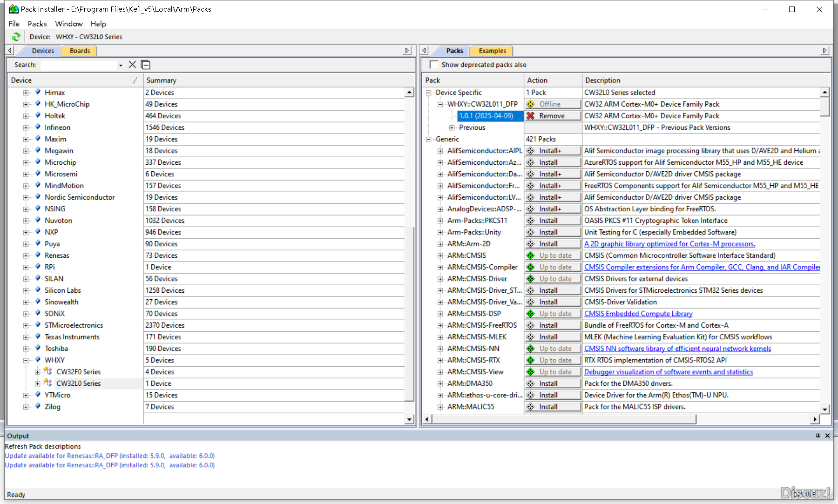Expand the Microchip vendor node
This screenshot has width=838, height=504.
point(26,162)
